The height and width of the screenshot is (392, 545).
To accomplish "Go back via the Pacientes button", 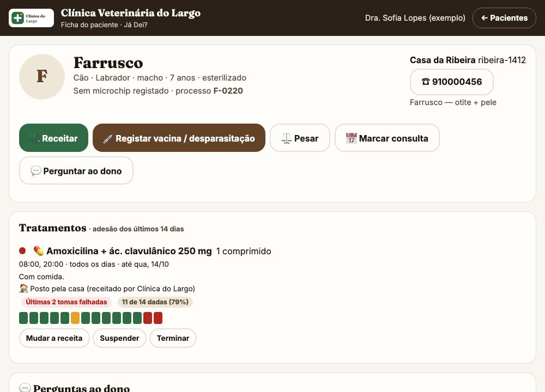I will (504, 18).
